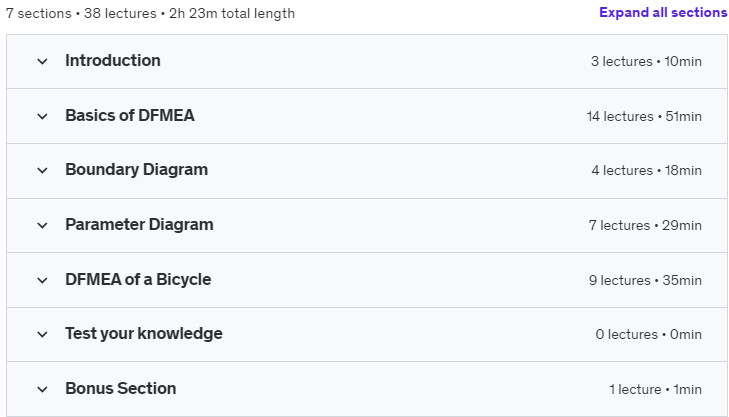The height and width of the screenshot is (417, 729).
Task: Click the chevron arrow next to Parameter Diagram
Action: point(42,225)
